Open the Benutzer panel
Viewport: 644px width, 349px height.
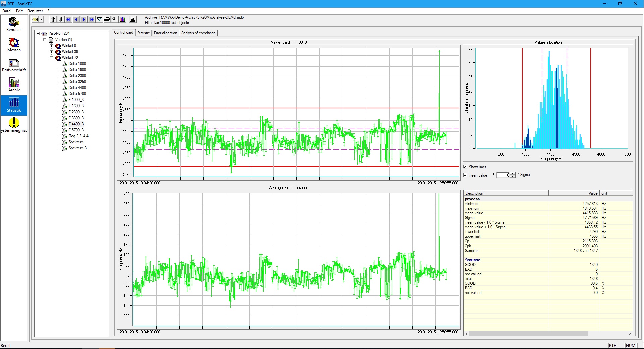click(x=14, y=24)
